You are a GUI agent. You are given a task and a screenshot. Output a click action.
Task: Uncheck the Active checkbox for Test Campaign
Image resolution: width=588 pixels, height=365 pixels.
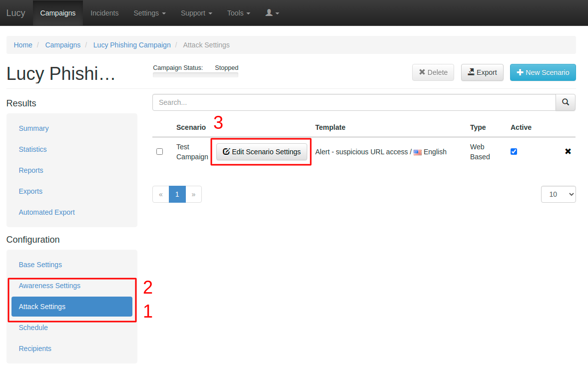coord(514,151)
